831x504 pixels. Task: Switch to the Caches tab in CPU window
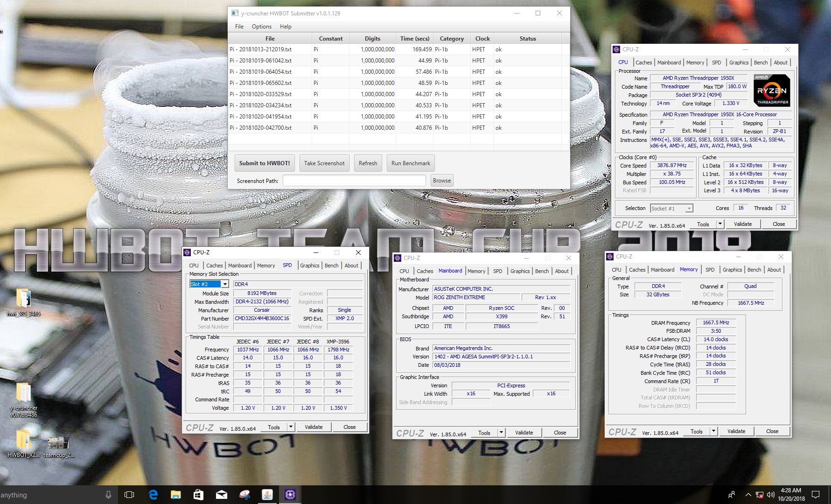click(x=643, y=63)
